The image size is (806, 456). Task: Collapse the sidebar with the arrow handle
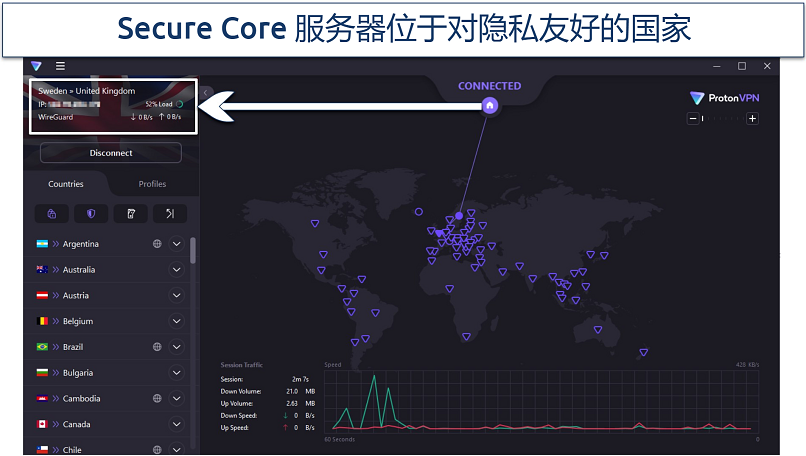(x=205, y=93)
